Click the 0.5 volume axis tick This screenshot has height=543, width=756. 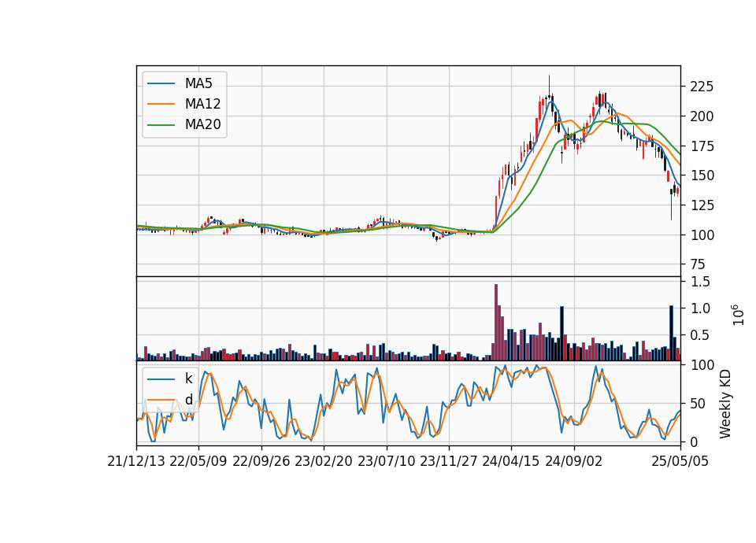[700, 335]
